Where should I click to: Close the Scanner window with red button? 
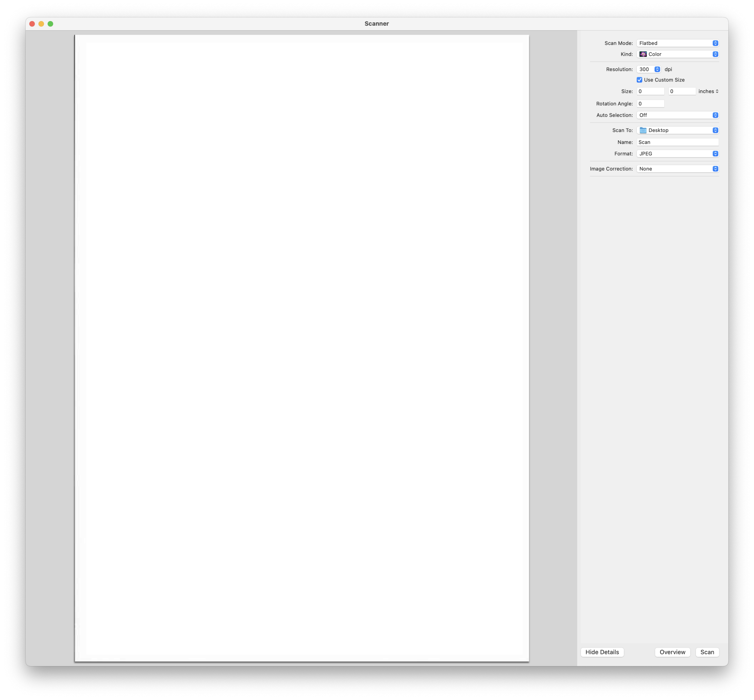32,24
